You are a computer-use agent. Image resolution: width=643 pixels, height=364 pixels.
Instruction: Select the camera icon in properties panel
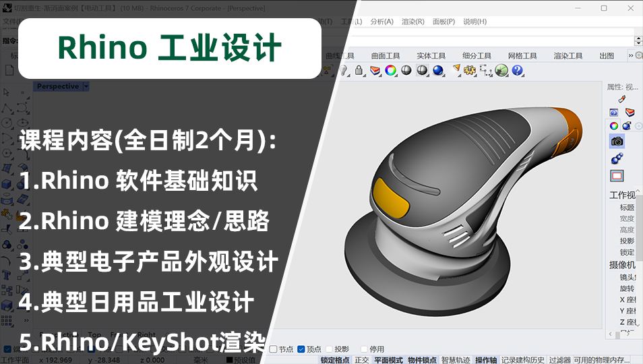617,142
